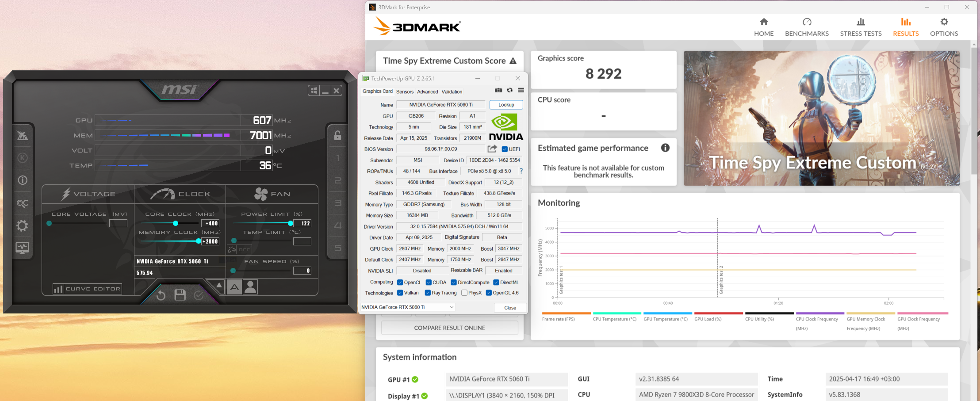980x401 pixels.
Task: Toggle the Afterburner profile lock icon
Action: (x=337, y=135)
